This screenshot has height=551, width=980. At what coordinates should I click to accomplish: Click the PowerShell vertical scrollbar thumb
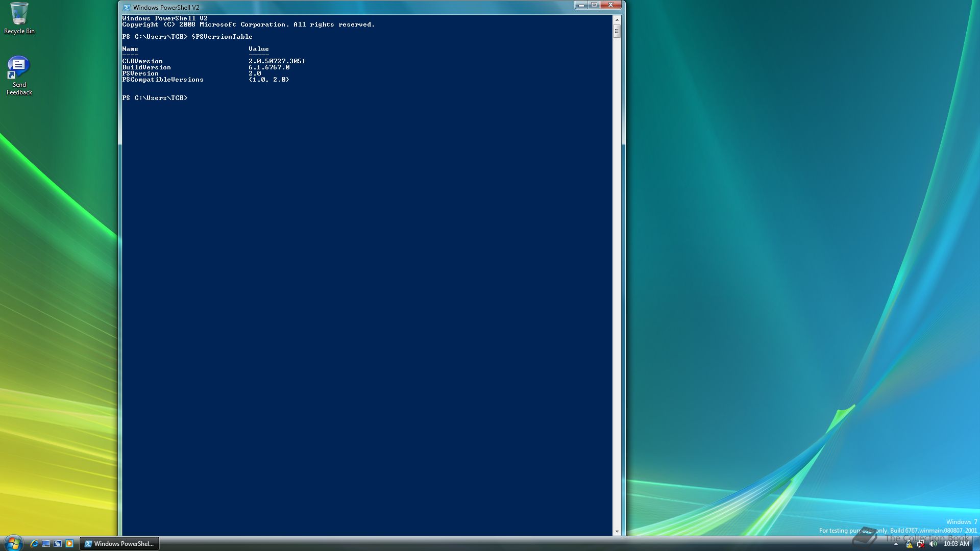[617, 31]
